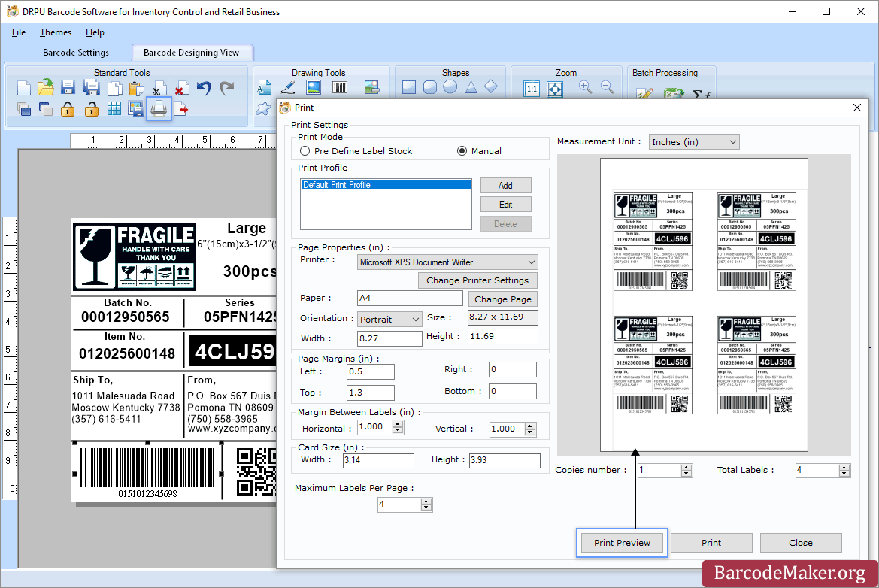Select the Text drawing tool
The image size is (879, 588).
[264, 87]
